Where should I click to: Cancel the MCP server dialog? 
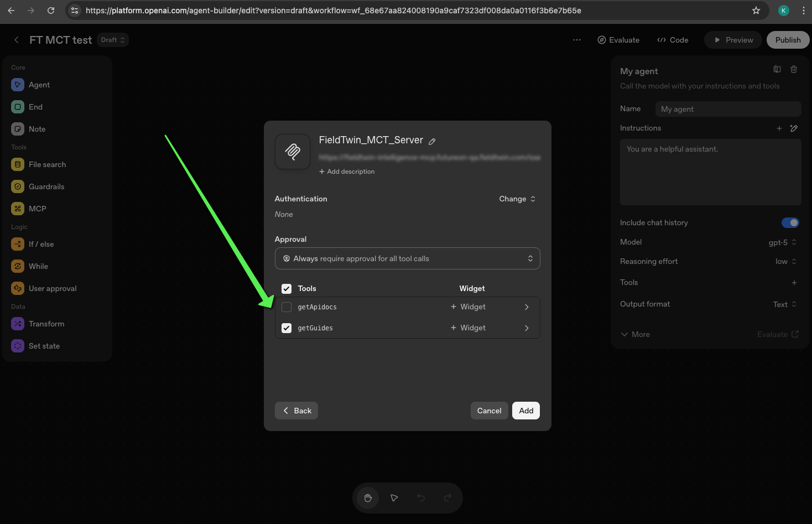pos(489,411)
